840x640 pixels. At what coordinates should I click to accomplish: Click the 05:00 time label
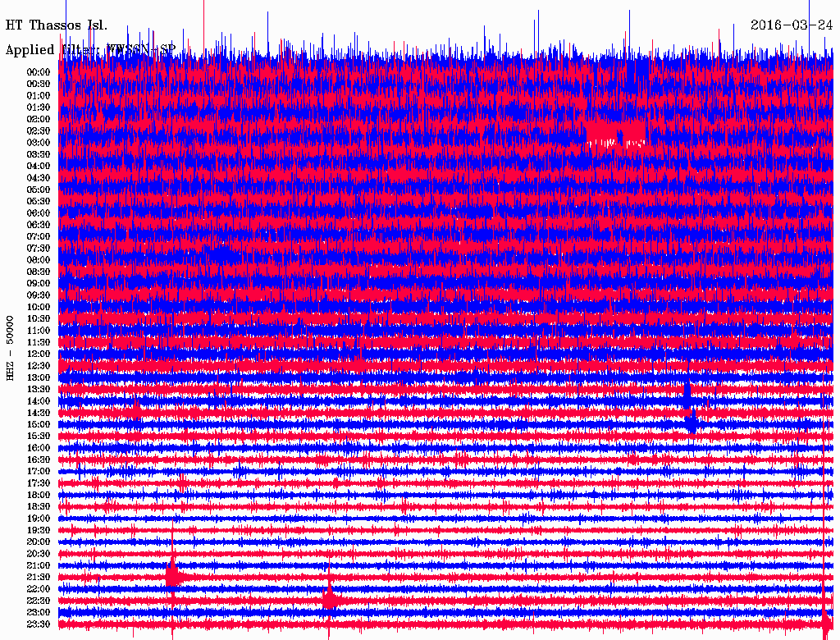coord(39,190)
